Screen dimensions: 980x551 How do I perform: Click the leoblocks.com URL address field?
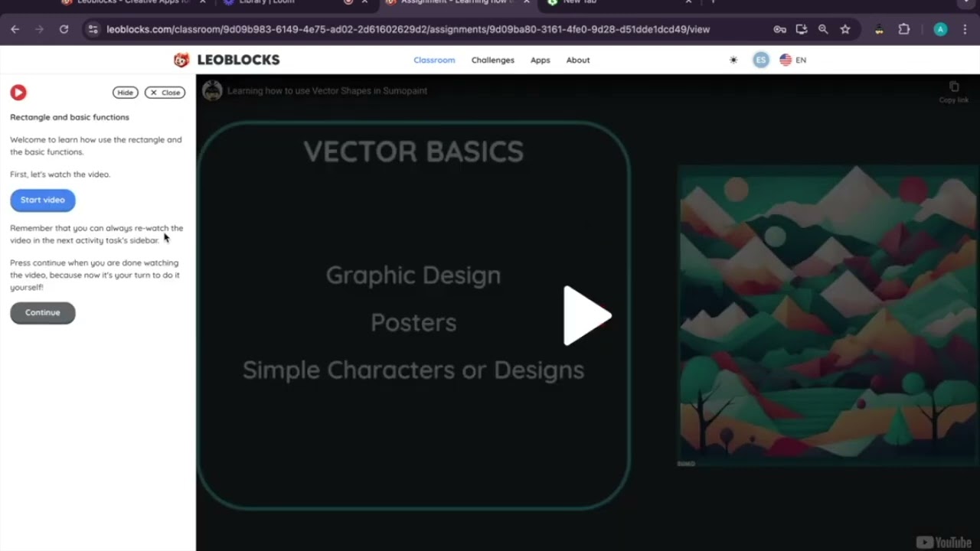[x=408, y=29]
